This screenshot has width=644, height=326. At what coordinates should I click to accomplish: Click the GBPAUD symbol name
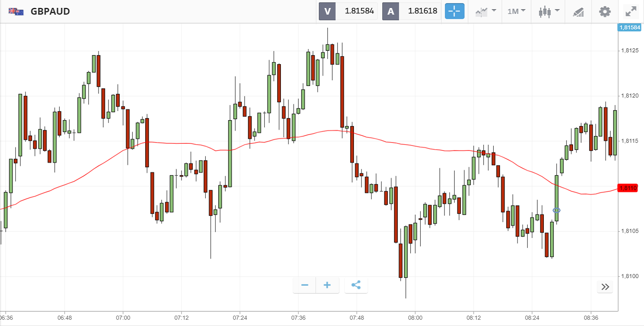pos(50,12)
